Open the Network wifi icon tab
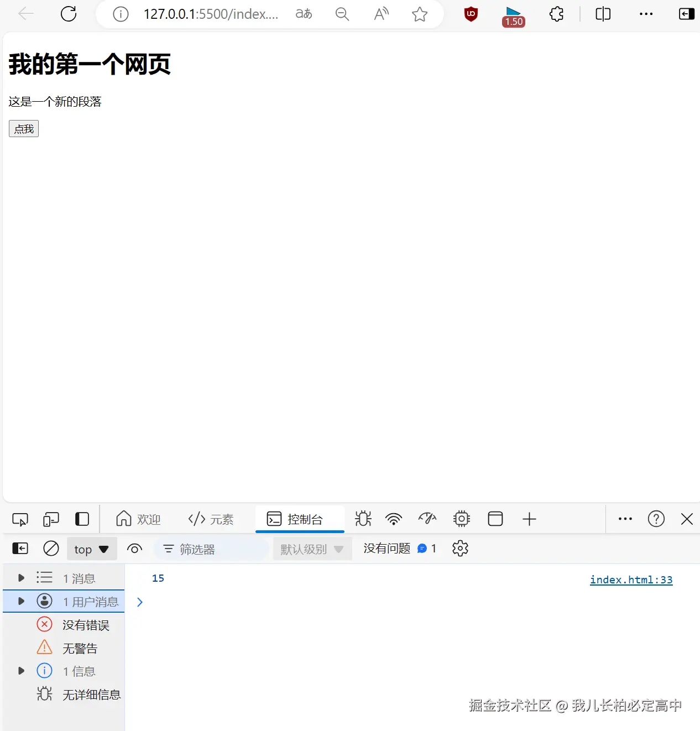This screenshot has height=731, width=700. [x=394, y=519]
